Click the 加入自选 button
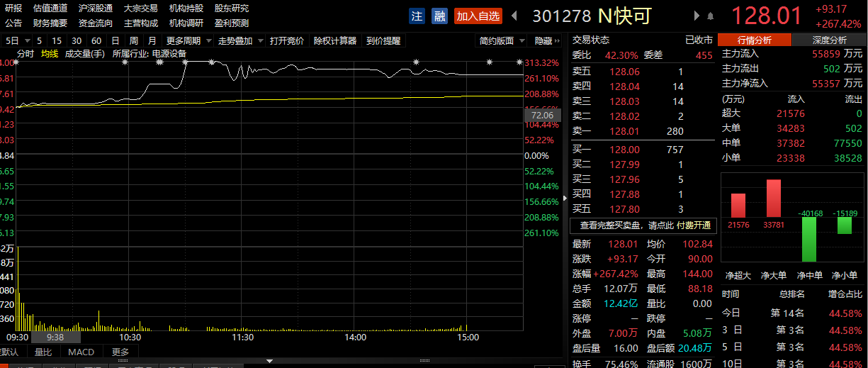This screenshot has height=368, width=868. tap(478, 16)
